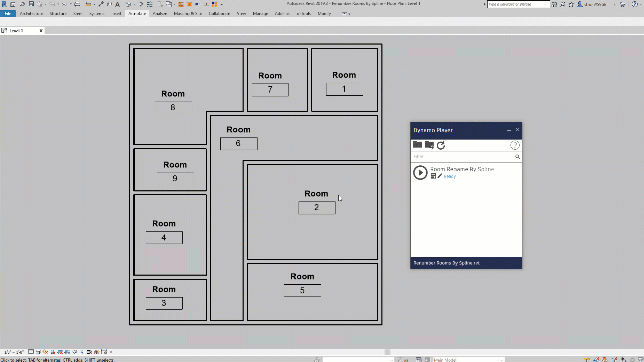The height and width of the screenshot is (362, 644).
Task: Click the Print icon
Action: [77, 4]
